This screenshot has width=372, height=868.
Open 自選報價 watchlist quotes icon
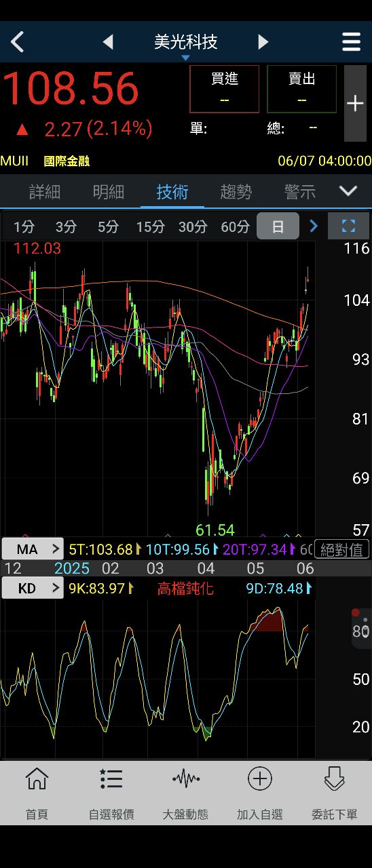pyautogui.click(x=111, y=793)
